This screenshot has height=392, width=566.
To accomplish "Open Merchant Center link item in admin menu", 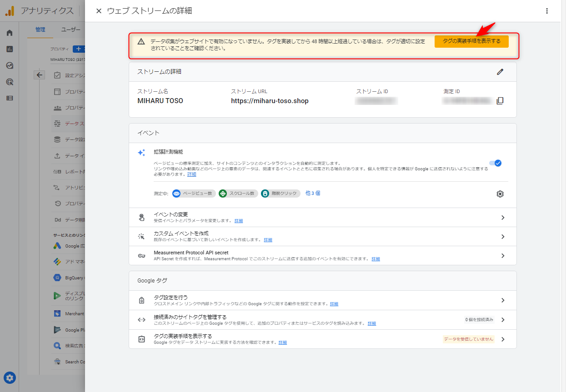I will pos(68,313).
